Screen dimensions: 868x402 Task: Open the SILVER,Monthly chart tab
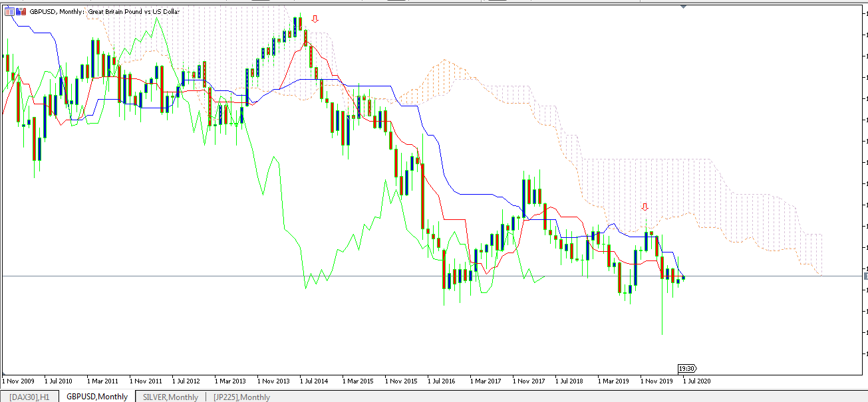pos(170,397)
